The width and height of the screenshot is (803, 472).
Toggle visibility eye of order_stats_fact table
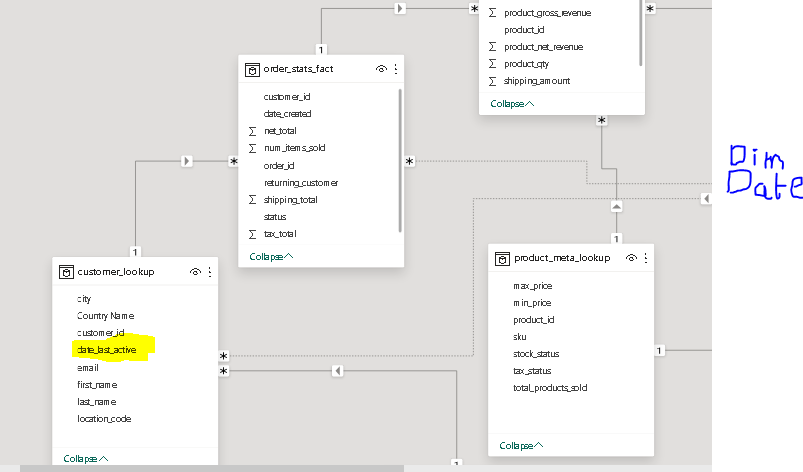click(381, 69)
